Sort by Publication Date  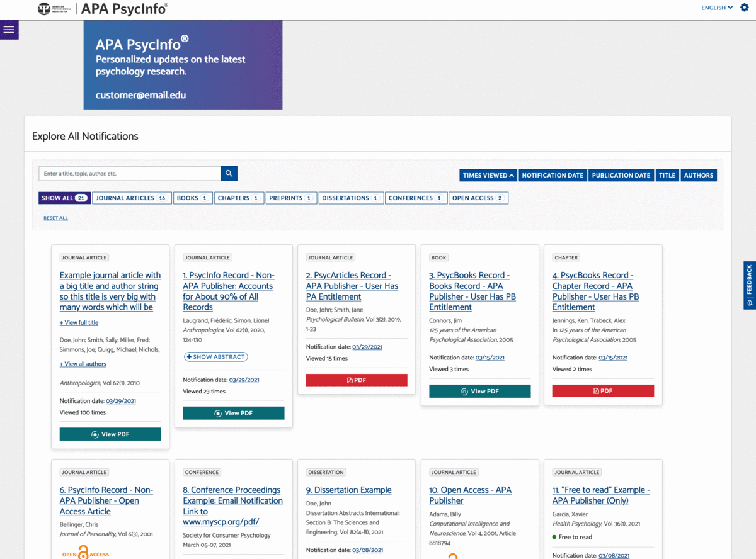point(621,176)
